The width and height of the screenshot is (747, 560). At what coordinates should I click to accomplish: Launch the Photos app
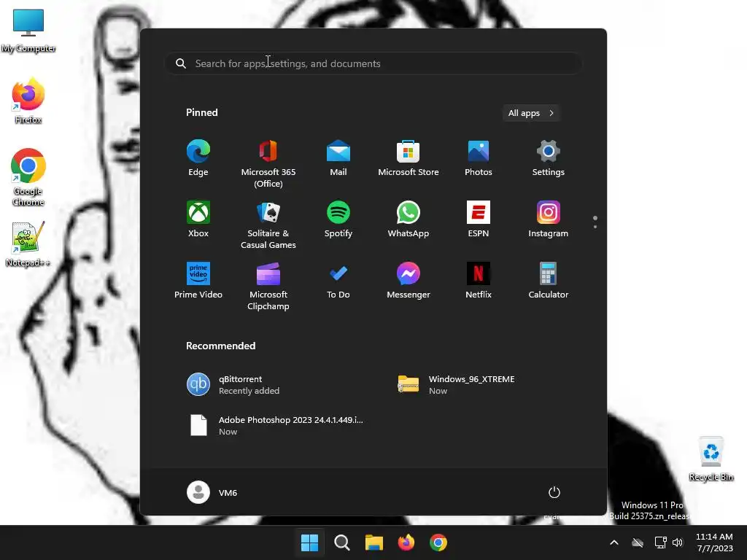479,158
